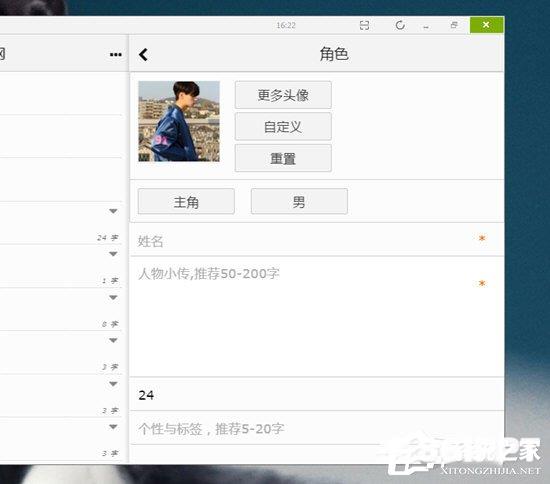Open the three-dot more options menu
This screenshot has width=550, height=484.
(x=116, y=54)
